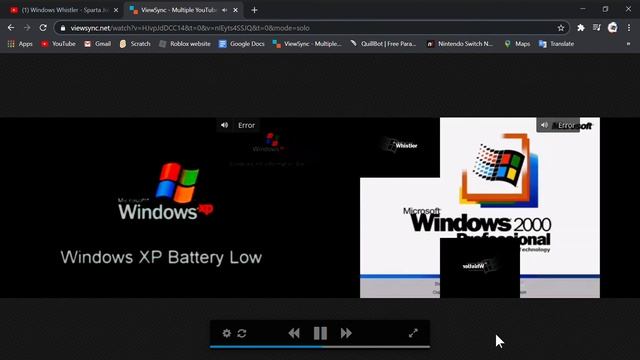Image resolution: width=640 pixels, height=360 pixels.
Task: Rewind the synced videos
Action: pyautogui.click(x=294, y=333)
